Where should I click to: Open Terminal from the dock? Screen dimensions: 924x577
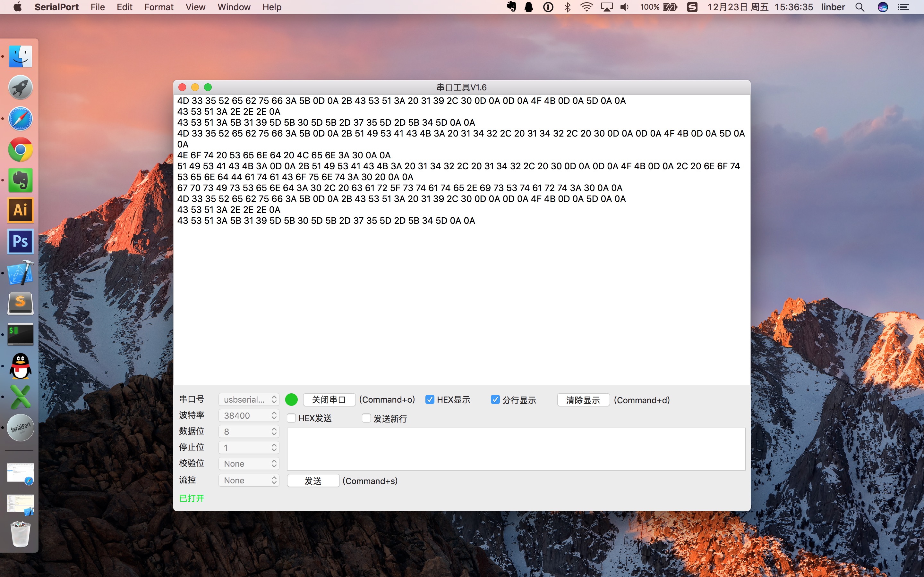[21, 334]
